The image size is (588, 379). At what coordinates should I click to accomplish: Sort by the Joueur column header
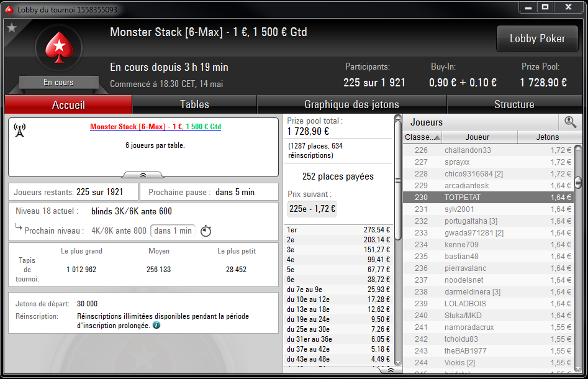(x=479, y=137)
